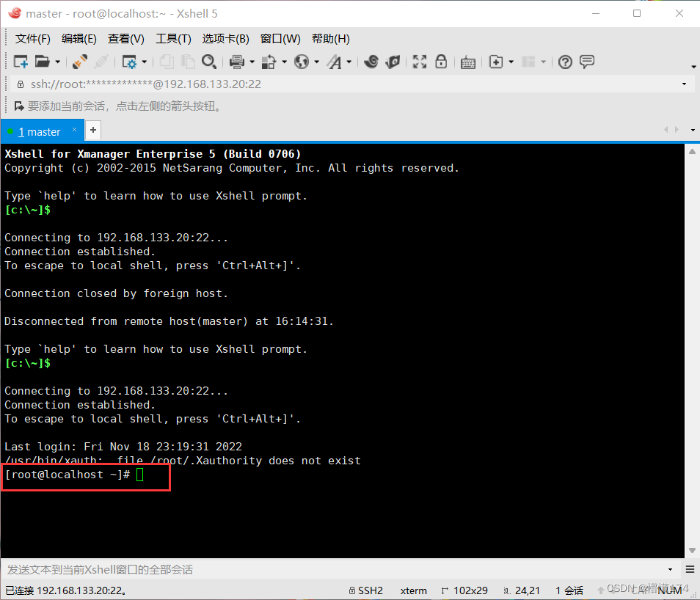Click the arrow button to add current session

click(18, 105)
